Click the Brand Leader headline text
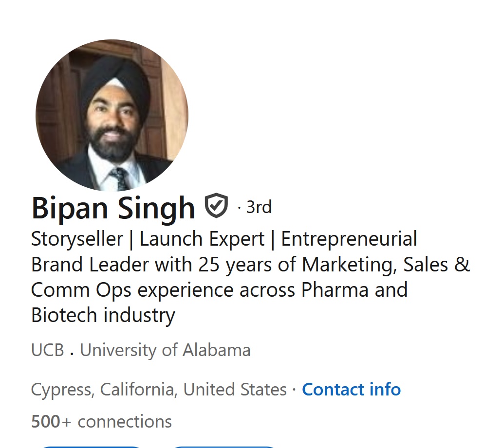Viewport: 502px width, 448px height. [x=90, y=265]
